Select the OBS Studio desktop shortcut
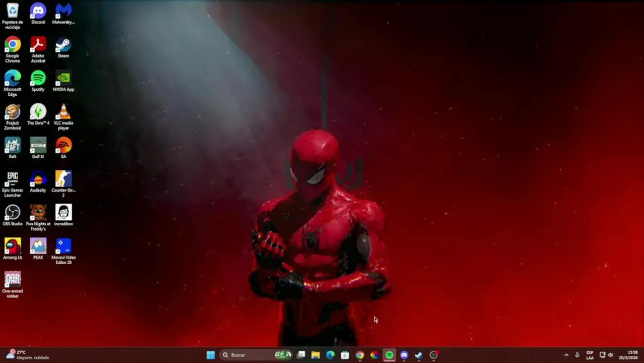644x363 pixels. pos(13,215)
